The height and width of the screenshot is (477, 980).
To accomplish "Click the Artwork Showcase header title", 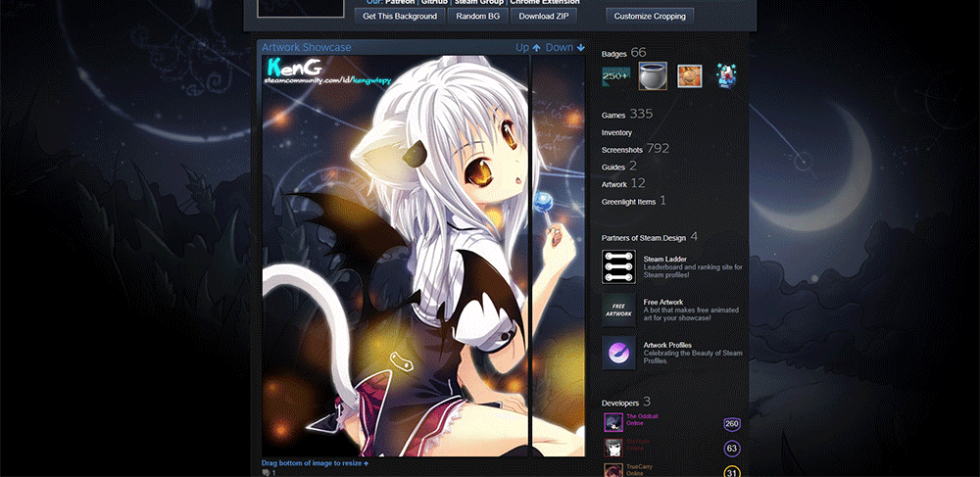I will point(306,47).
